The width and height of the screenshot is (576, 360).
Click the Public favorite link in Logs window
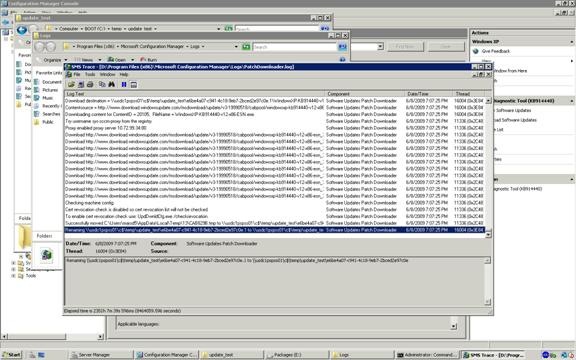coord(44,122)
